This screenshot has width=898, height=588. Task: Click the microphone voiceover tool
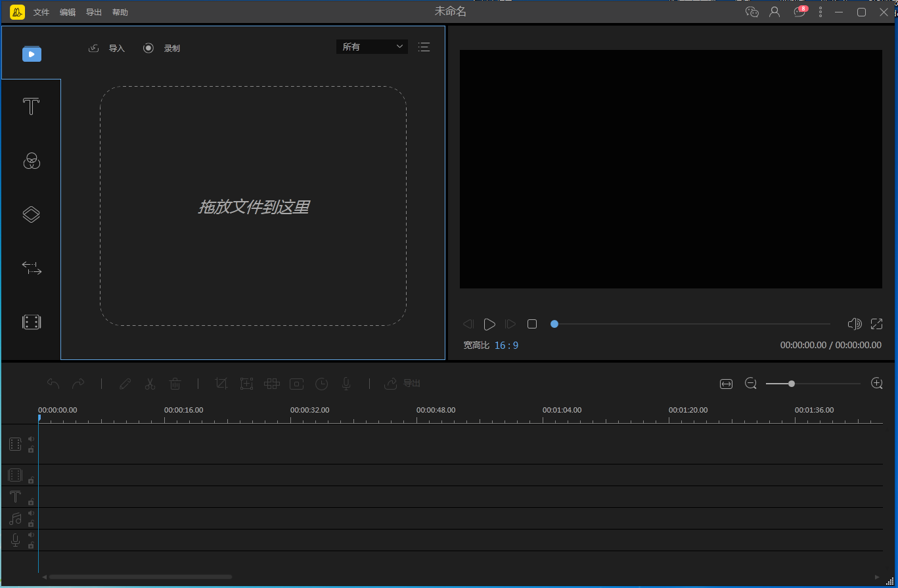346,384
